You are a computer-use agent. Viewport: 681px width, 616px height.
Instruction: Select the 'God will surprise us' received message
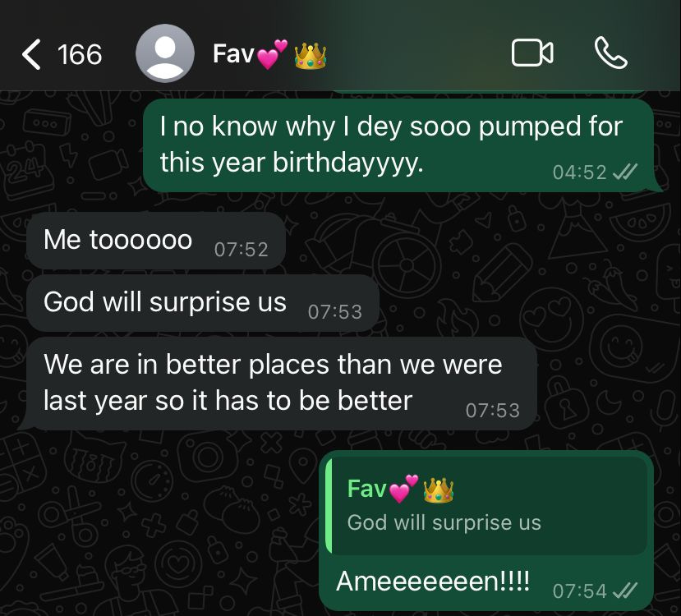point(203,303)
